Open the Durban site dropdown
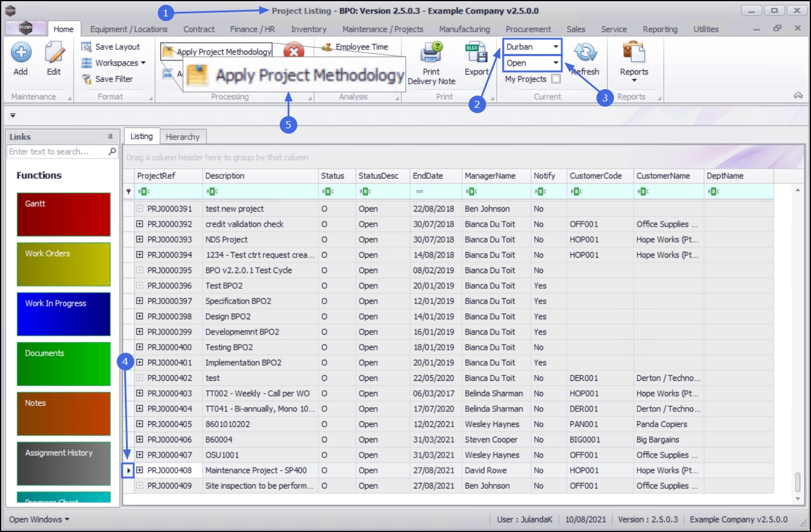This screenshot has width=811, height=532. (555, 47)
